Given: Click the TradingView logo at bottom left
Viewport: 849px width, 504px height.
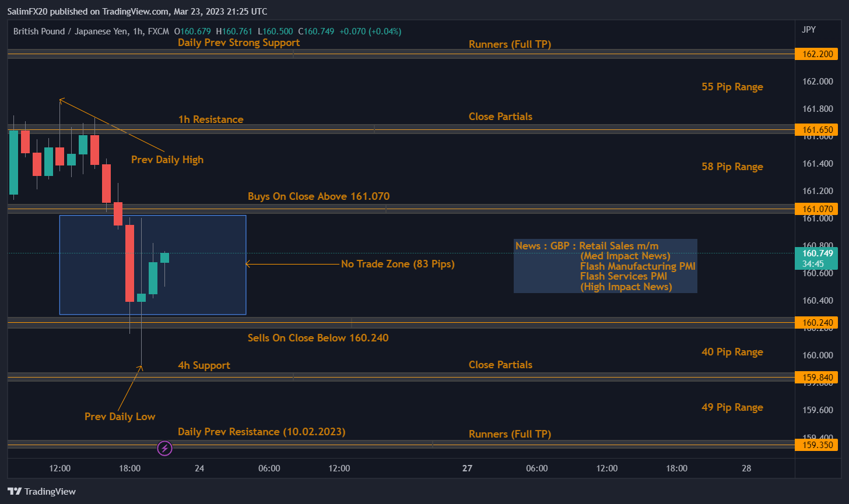Looking at the screenshot, I should pos(41,491).
